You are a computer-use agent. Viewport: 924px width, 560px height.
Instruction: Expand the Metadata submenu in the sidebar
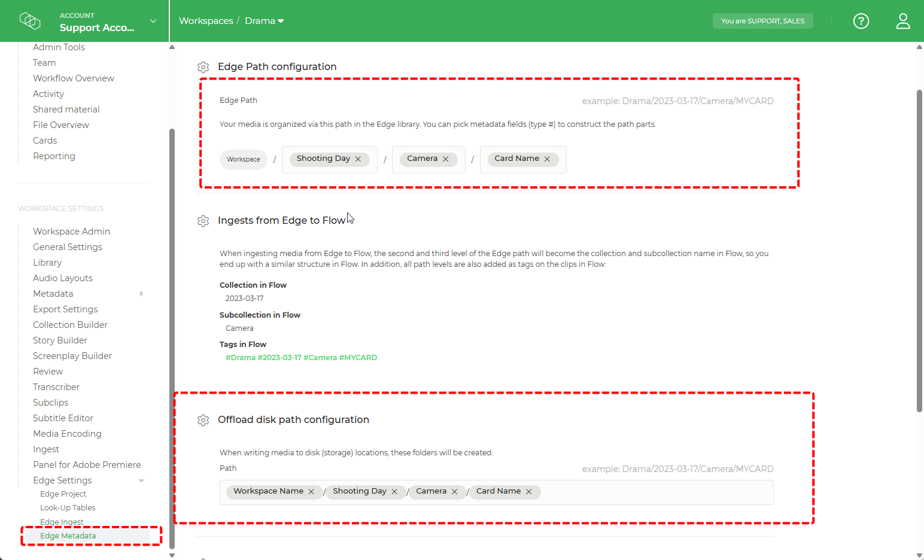coord(142,294)
